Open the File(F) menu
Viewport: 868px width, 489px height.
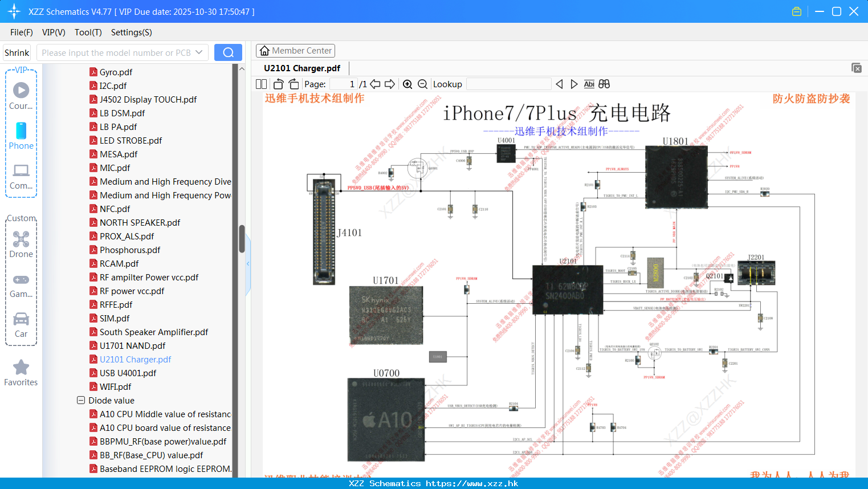pos(22,32)
